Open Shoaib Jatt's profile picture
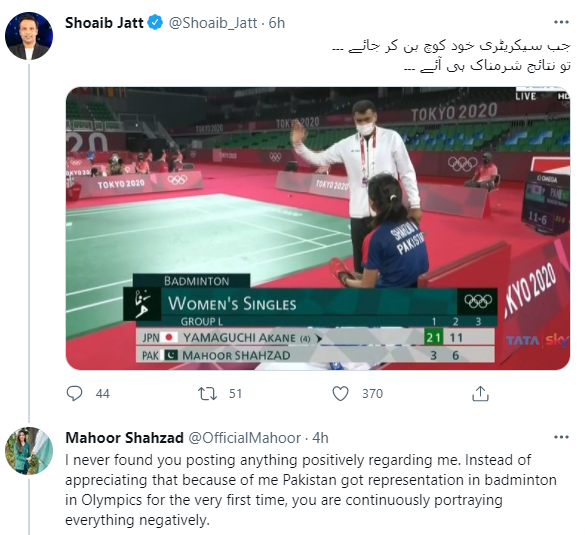 pyautogui.click(x=29, y=36)
